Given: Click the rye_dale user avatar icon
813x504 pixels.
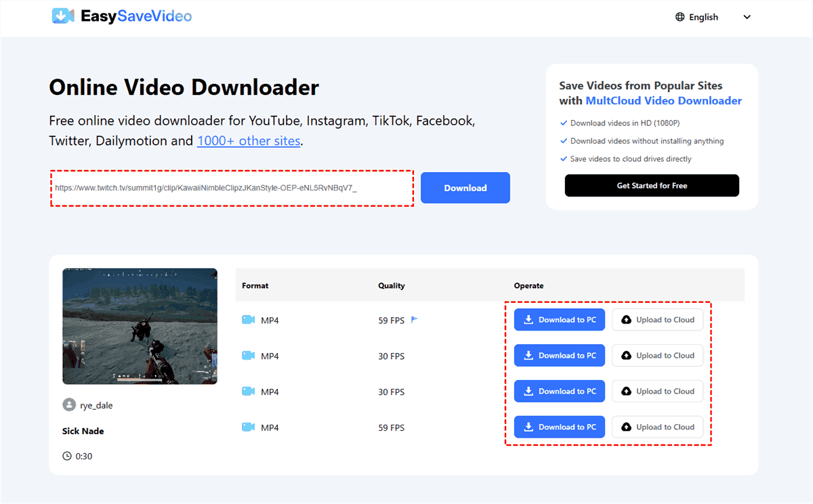Looking at the screenshot, I should (x=68, y=405).
